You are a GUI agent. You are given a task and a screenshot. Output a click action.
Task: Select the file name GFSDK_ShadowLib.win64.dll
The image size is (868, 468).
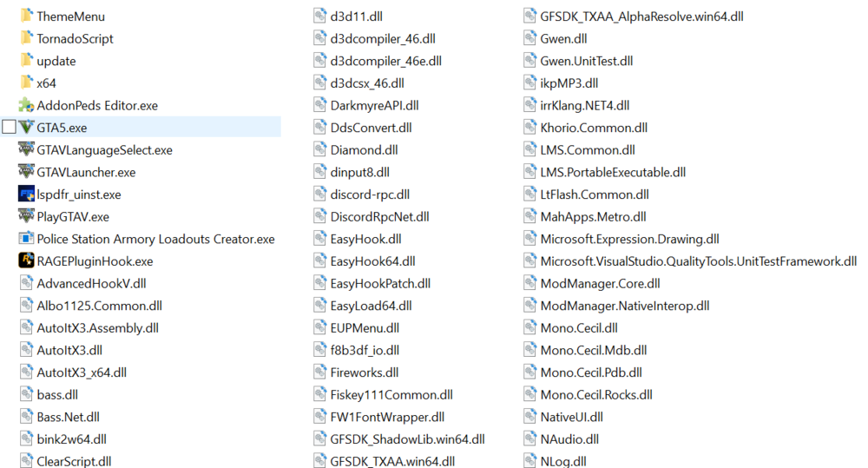408,439
